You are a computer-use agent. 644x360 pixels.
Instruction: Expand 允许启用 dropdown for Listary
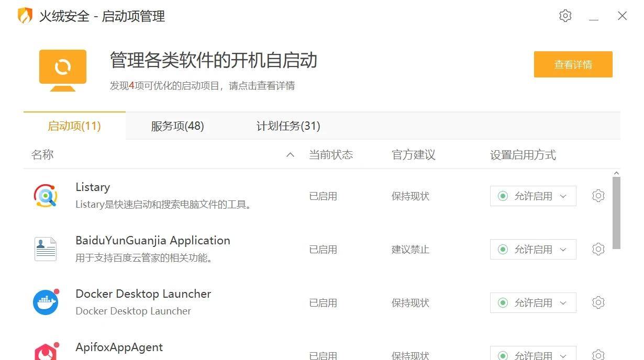(563, 196)
